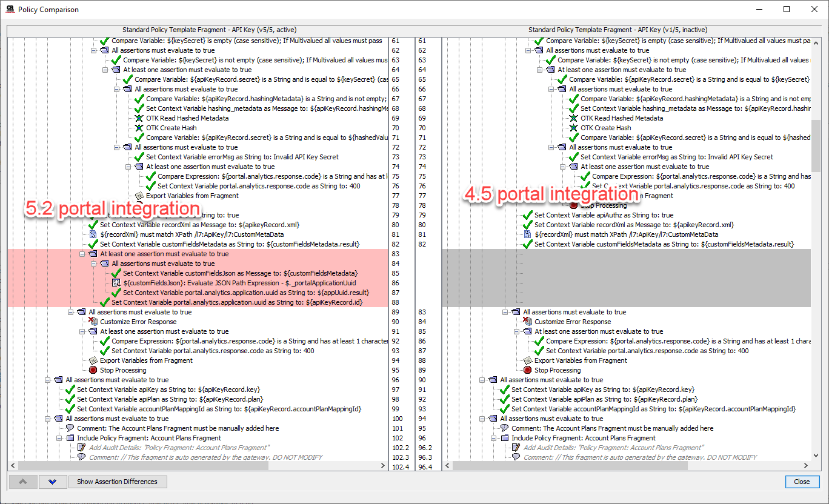Select 'Stop Processing' row on v5/5 line 95
The height and width of the screenshot is (504, 829).
click(x=123, y=370)
